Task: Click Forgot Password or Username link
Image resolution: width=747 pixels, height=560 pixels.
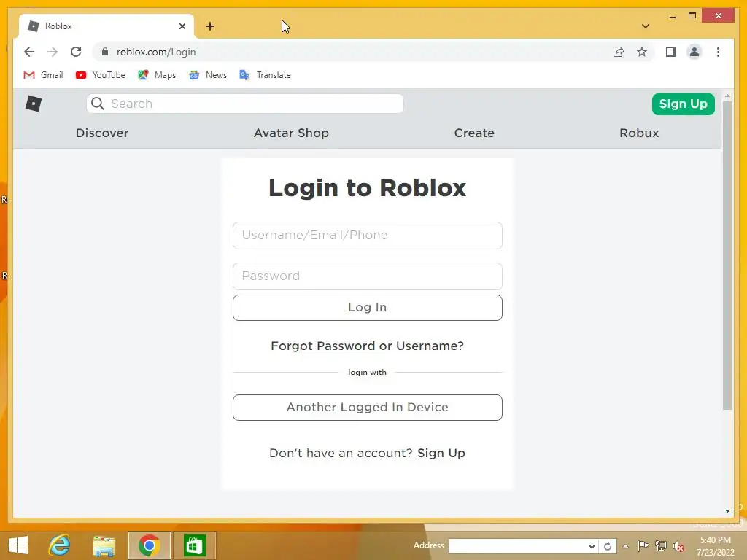Action: coord(368,346)
